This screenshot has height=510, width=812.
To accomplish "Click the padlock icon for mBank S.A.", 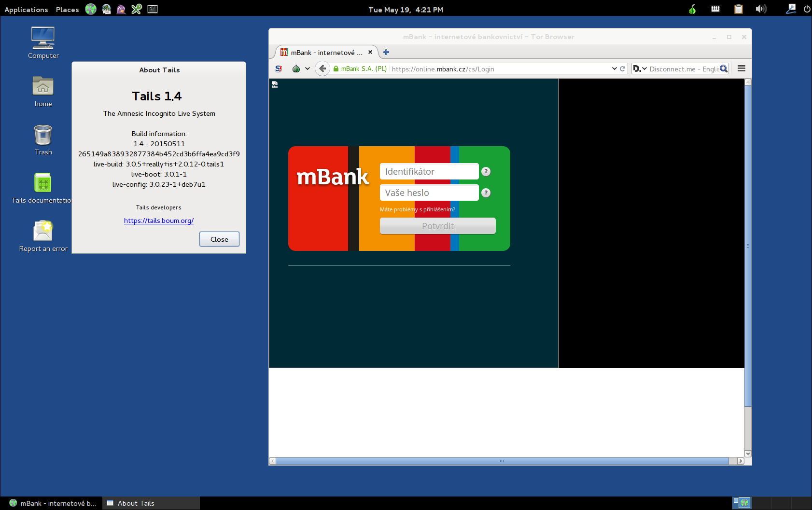I will tap(336, 69).
